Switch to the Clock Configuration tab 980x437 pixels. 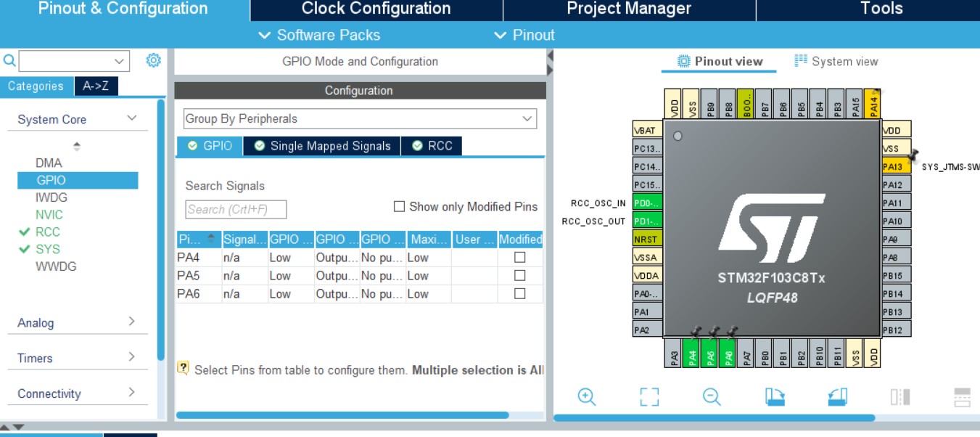tap(375, 9)
